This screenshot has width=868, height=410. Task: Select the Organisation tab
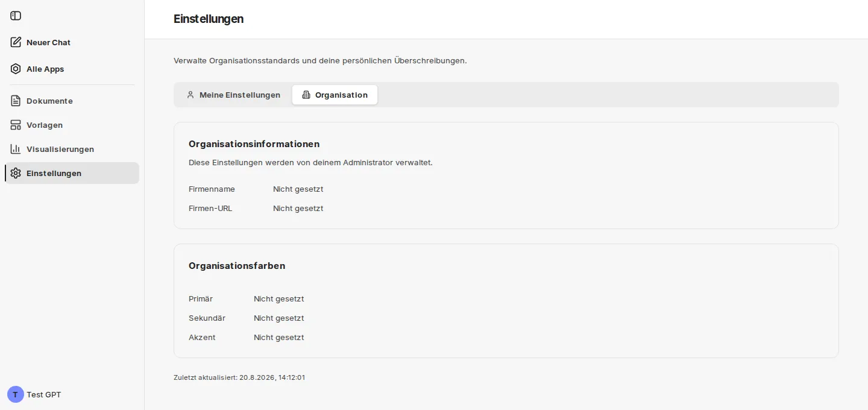point(335,95)
